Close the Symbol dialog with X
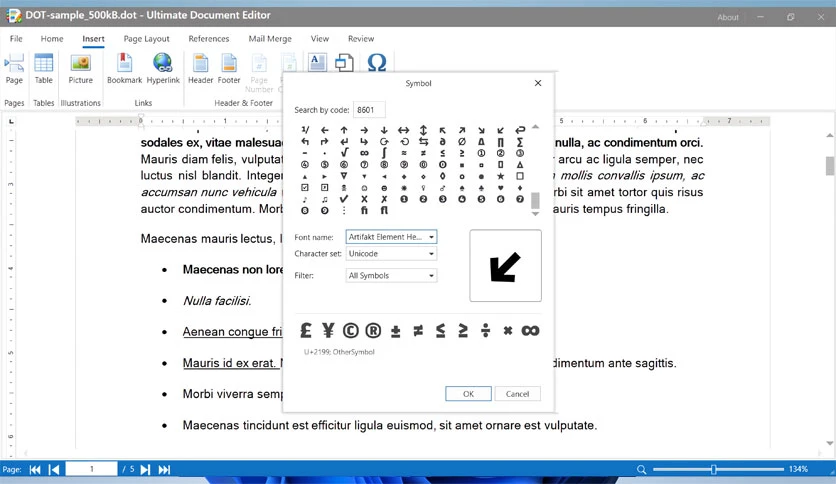Viewport: 836px width, 484px height. 538,83
